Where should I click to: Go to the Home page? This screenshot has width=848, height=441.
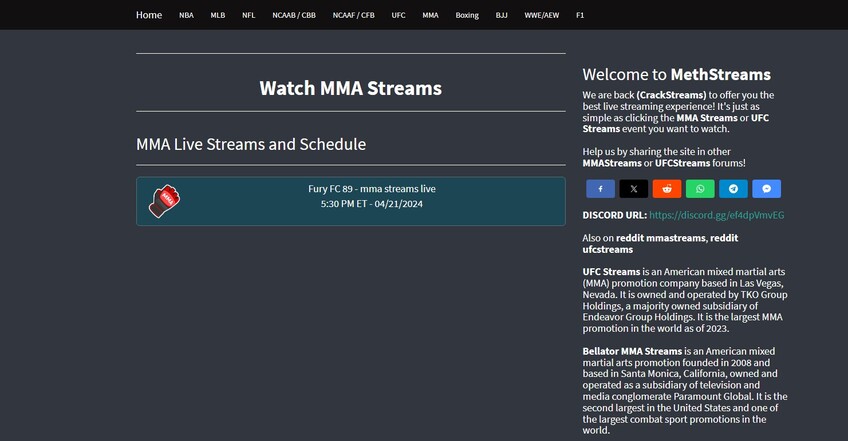pos(149,15)
